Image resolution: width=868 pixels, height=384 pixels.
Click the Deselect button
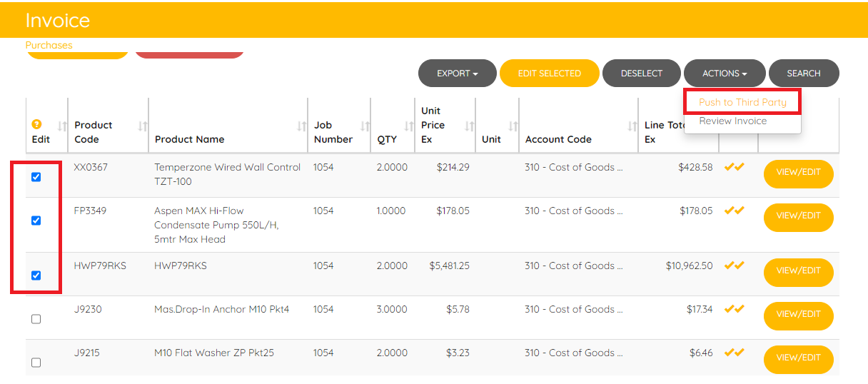pyautogui.click(x=642, y=73)
